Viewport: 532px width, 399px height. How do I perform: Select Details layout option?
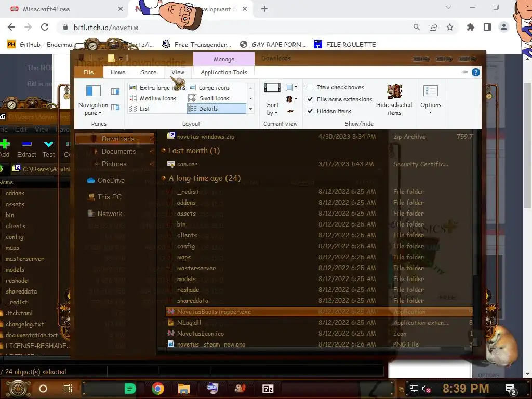tap(217, 109)
